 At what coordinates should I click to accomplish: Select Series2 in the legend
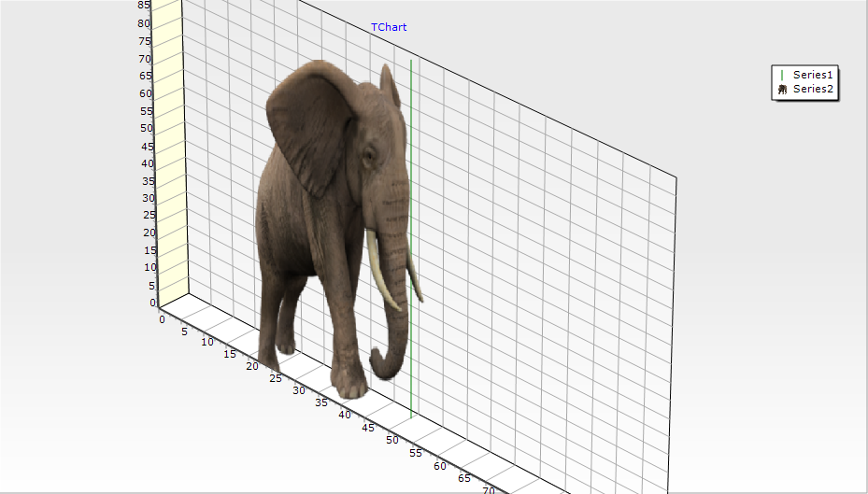pyautogui.click(x=813, y=89)
